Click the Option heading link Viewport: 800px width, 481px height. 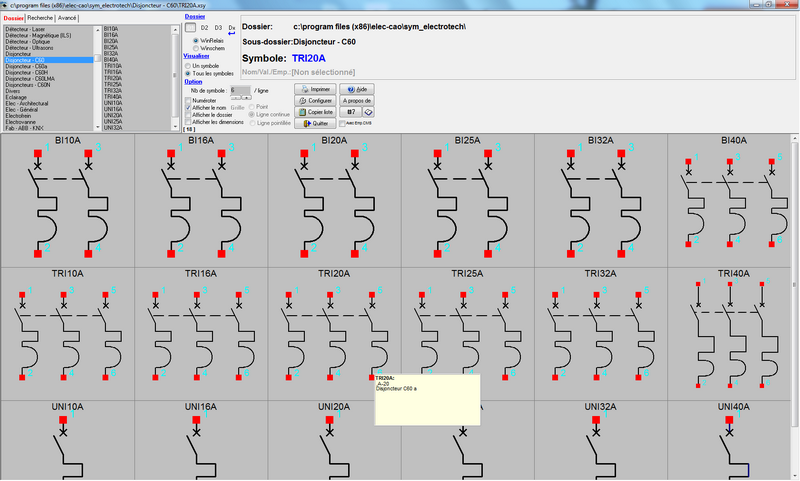point(193,82)
